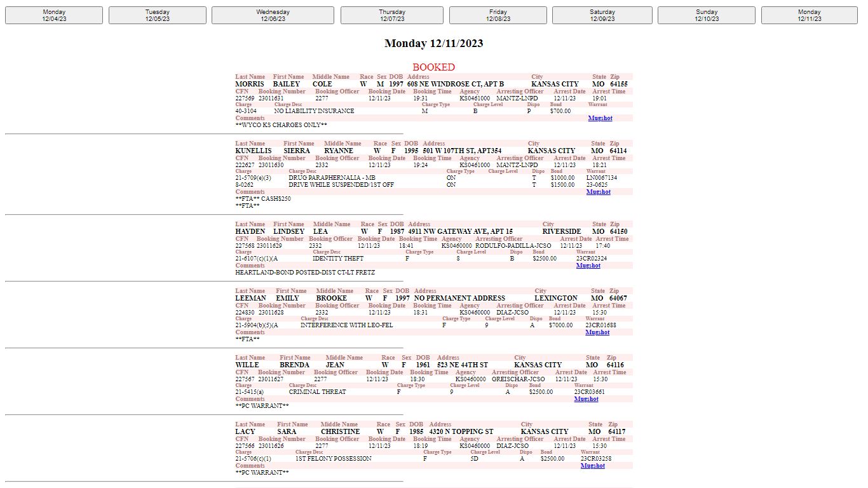Select last name WILLE

coord(247,365)
